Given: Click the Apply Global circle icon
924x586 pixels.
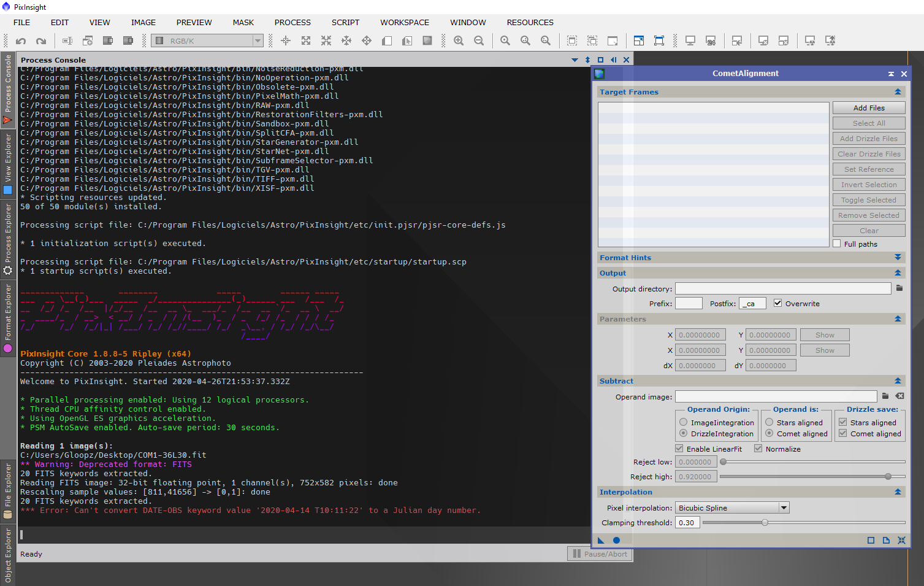Looking at the screenshot, I should (x=616, y=541).
